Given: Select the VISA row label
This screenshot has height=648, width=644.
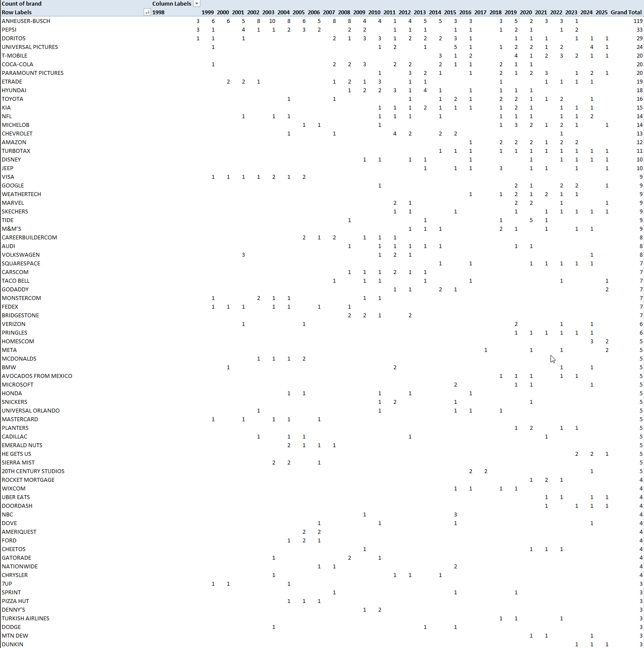Looking at the screenshot, I should (x=8, y=177).
